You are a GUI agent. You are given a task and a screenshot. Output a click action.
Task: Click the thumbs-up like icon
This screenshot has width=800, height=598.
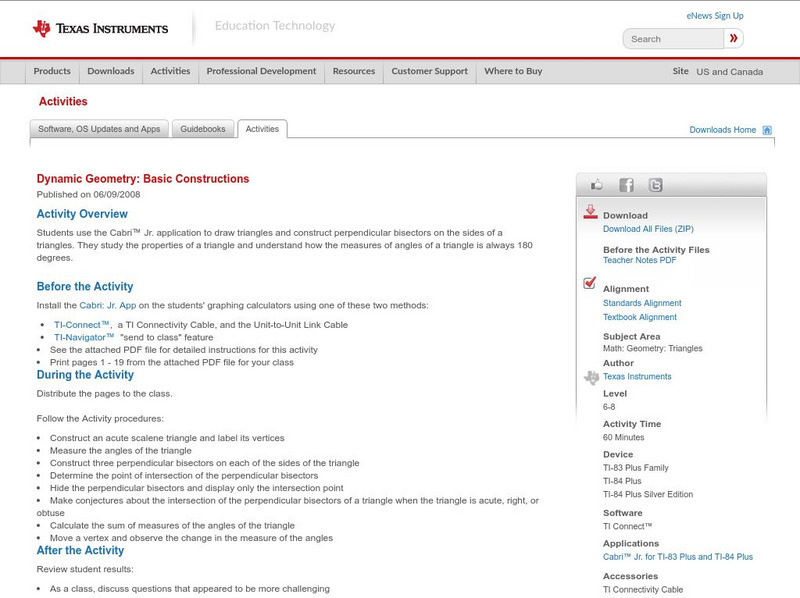(x=596, y=185)
